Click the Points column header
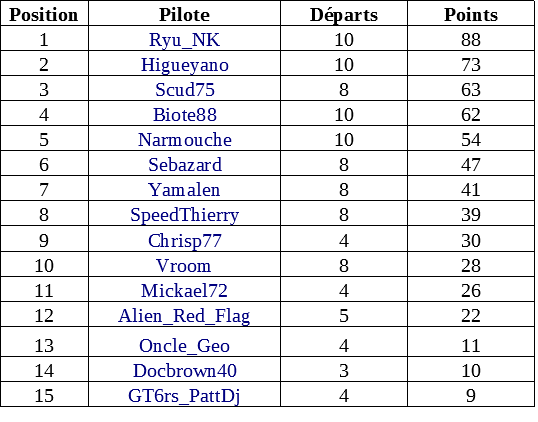Viewport: 538px width, 422px height. click(x=471, y=15)
